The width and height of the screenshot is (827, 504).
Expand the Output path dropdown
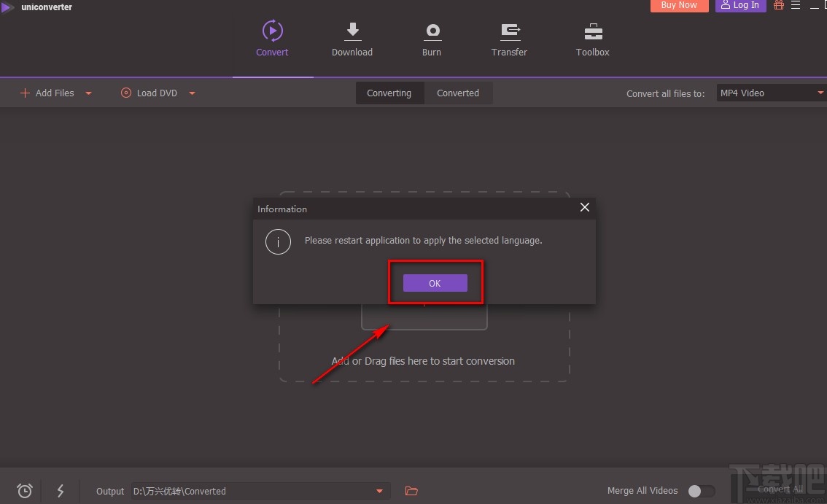click(379, 491)
